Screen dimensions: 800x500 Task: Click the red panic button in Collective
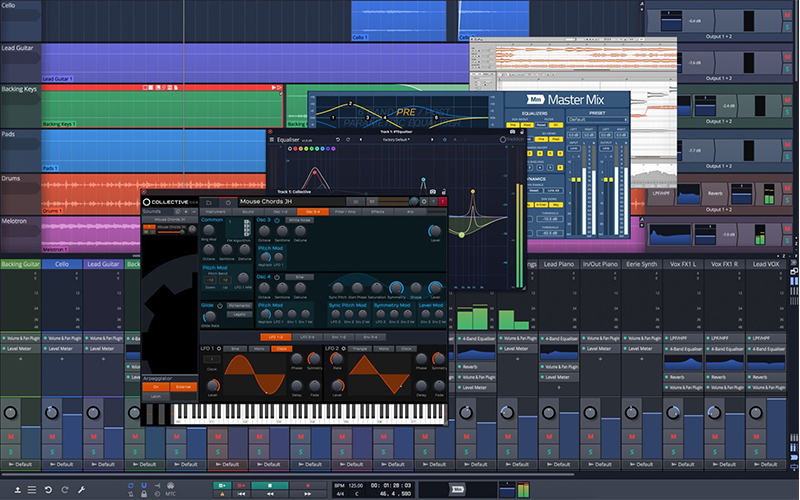[443, 202]
